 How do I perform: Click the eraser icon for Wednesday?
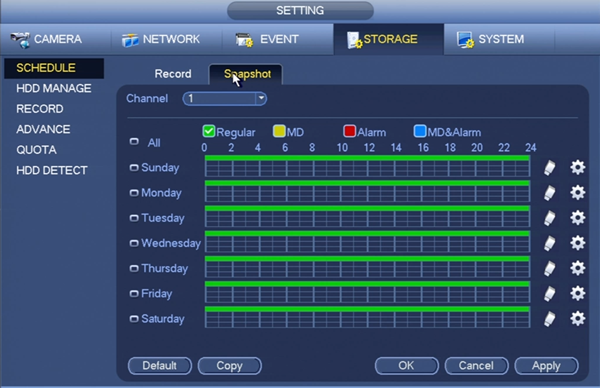click(549, 243)
